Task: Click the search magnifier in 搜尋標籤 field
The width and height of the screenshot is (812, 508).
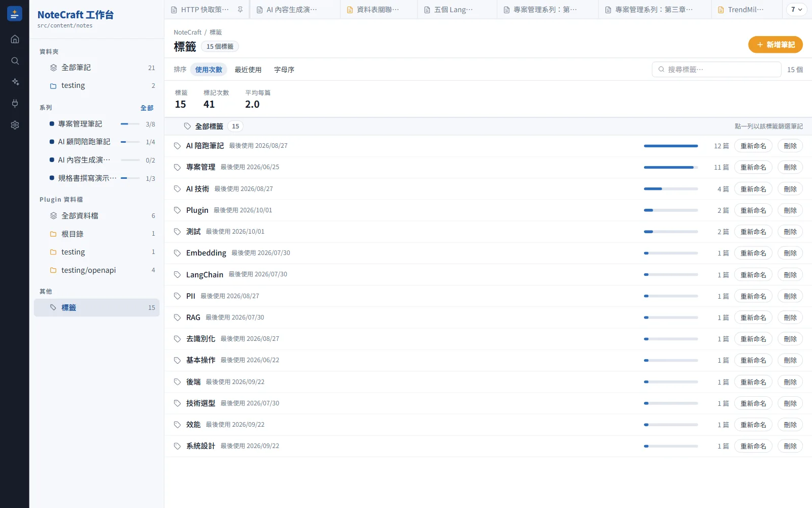Action: 661,70
